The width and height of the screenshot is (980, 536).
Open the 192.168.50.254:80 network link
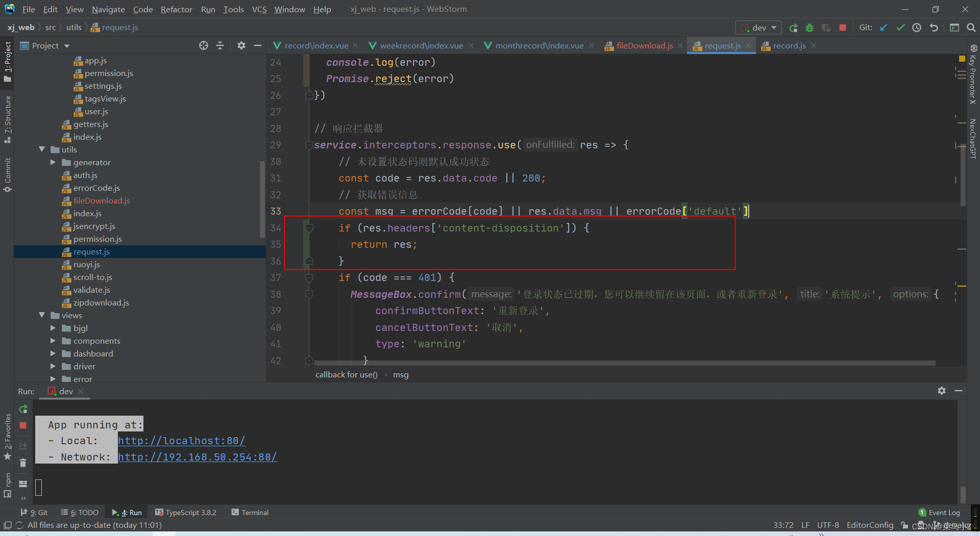(198, 457)
